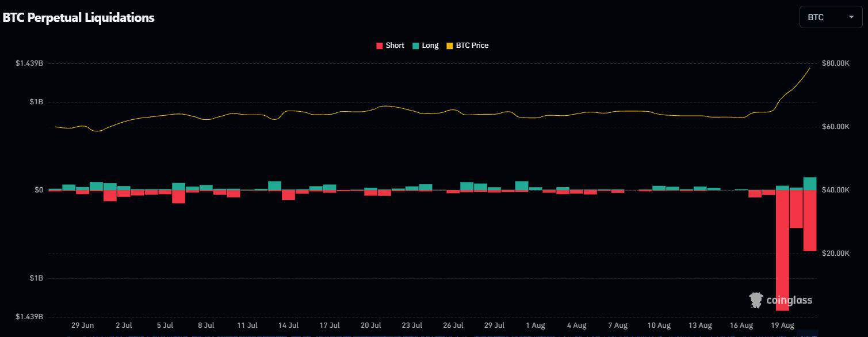
Task: Toggle the BTC Price series in legend
Action: (468, 46)
